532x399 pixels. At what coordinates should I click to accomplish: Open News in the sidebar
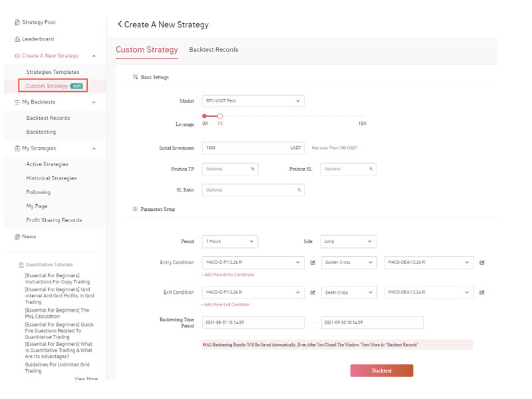(29, 237)
